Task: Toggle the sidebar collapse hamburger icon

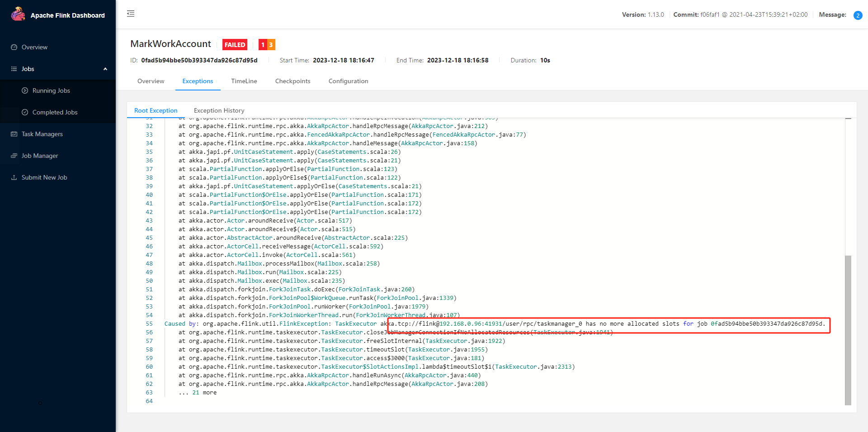Action: (131, 14)
